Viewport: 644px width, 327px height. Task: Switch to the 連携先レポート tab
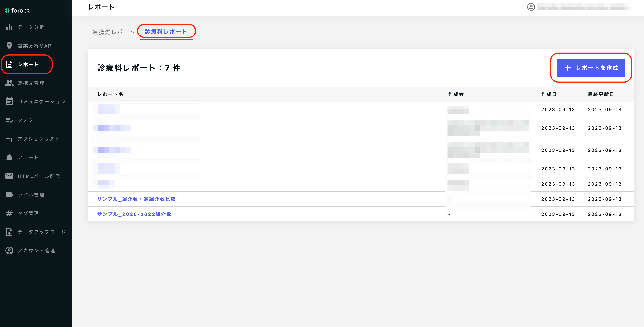(113, 32)
